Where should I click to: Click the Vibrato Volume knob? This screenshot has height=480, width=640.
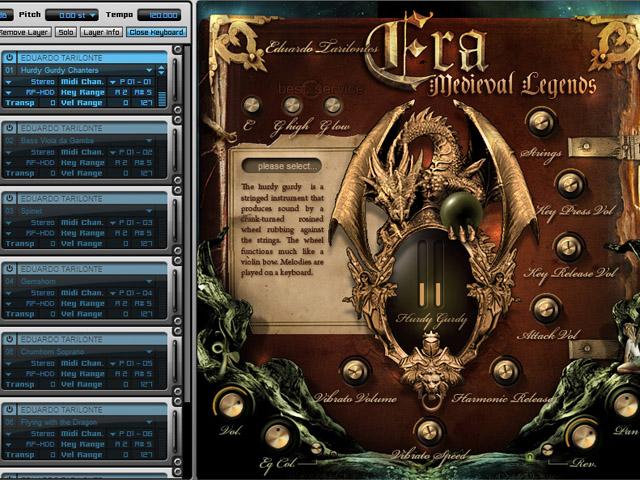[355, 371]
